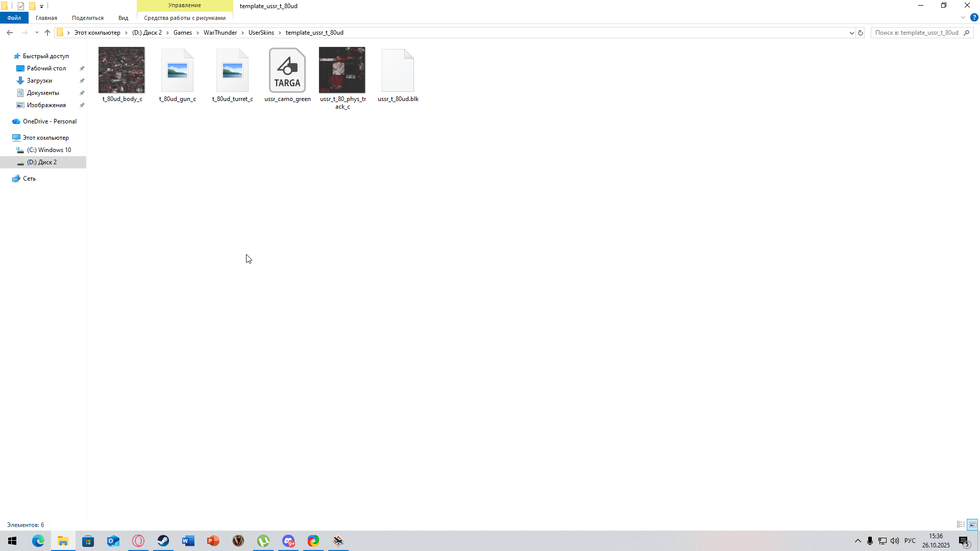
Task: Select the ussr_t_80ud.blk file icon
Action: click(x=398, y=70)
